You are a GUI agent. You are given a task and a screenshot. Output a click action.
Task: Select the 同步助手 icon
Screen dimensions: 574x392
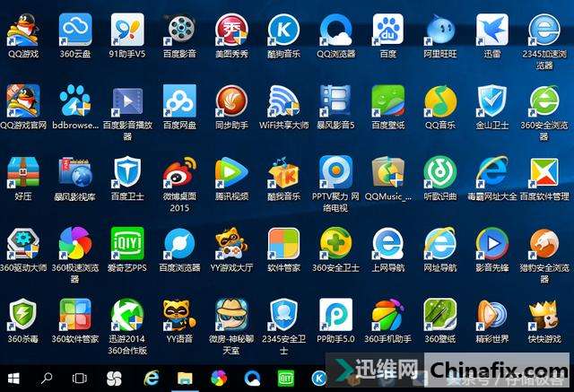[x=231, y=100]
